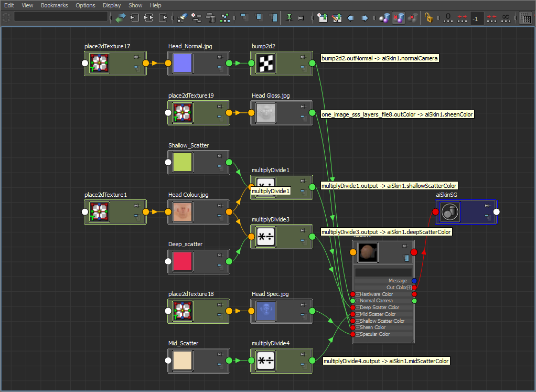Switch nodes to connected mode icon

(259, 18)
